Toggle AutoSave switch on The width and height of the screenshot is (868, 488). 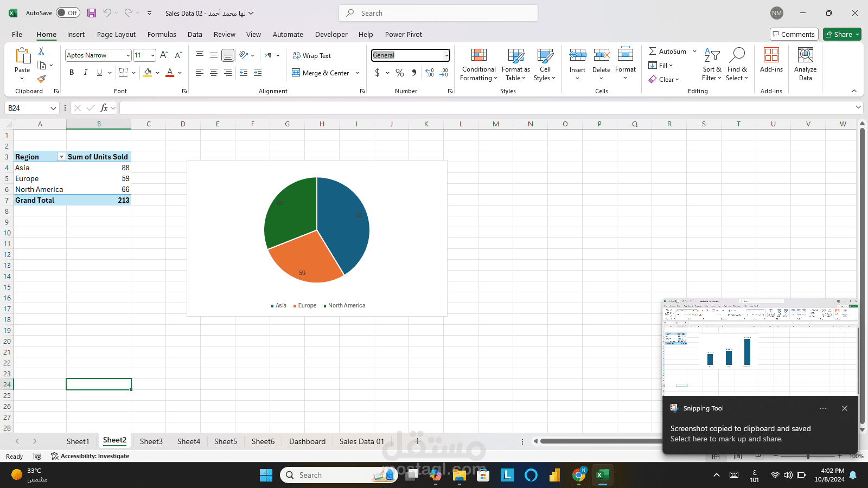(x=68, y=13)
